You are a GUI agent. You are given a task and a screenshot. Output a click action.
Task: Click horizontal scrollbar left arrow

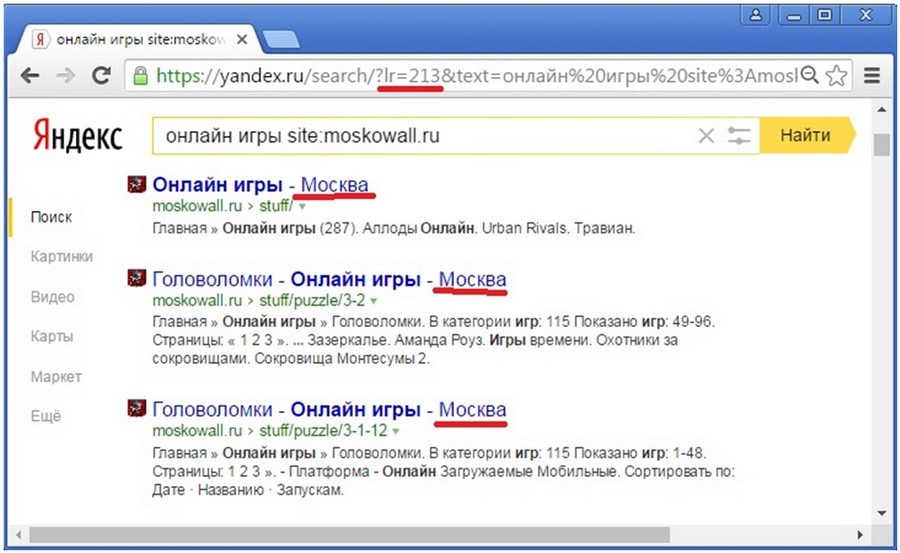click(x=18, y=535)
